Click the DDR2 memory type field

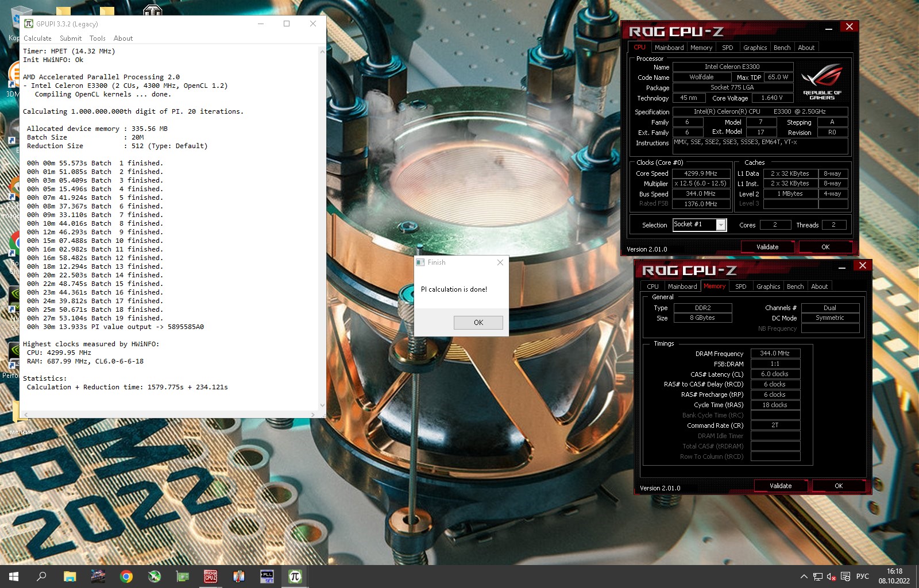[703, 308]
